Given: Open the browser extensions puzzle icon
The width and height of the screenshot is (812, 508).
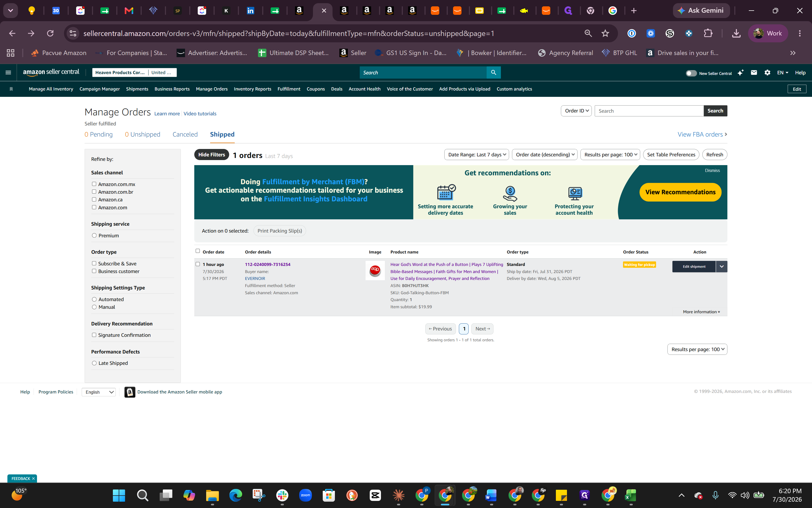Looking at the screenshot, I should click(x=708, y=33).
